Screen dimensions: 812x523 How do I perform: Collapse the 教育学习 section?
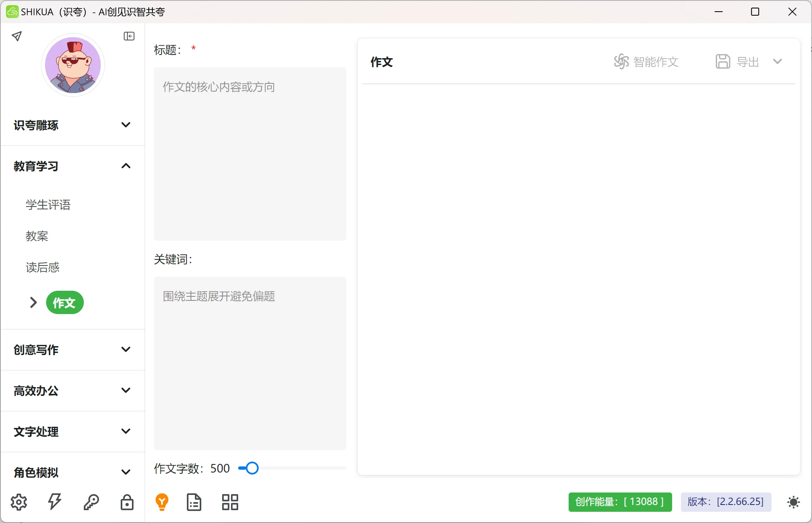click(73, 166)
